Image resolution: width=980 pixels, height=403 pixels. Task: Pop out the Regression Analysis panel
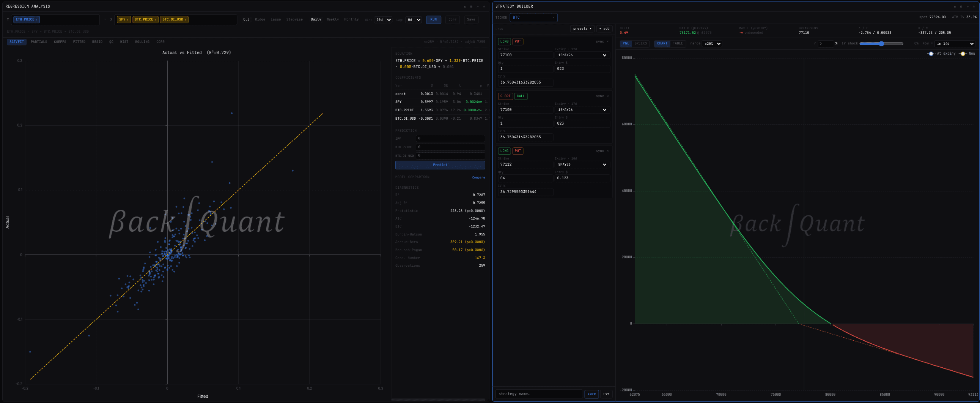tap(477, 6)
